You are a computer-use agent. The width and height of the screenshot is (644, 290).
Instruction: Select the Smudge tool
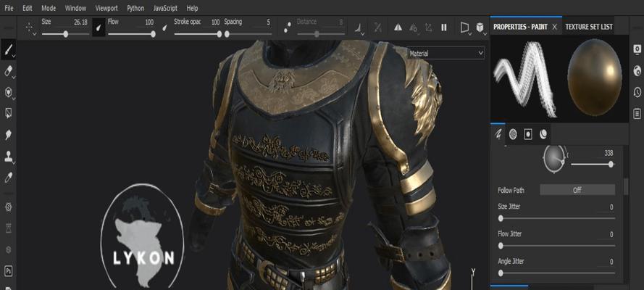8,135
